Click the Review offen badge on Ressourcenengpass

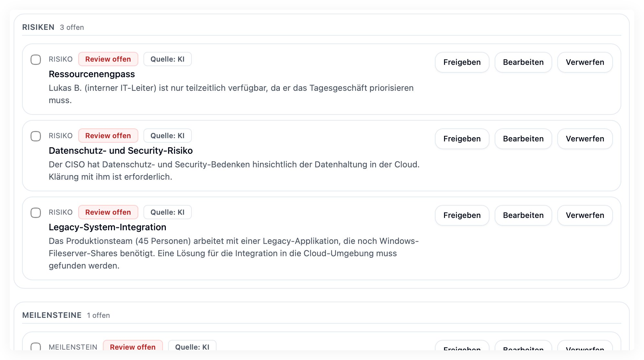coord(108,59)
